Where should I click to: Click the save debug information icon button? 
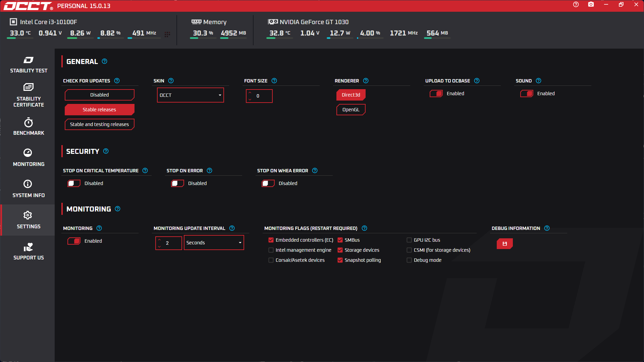504,244
